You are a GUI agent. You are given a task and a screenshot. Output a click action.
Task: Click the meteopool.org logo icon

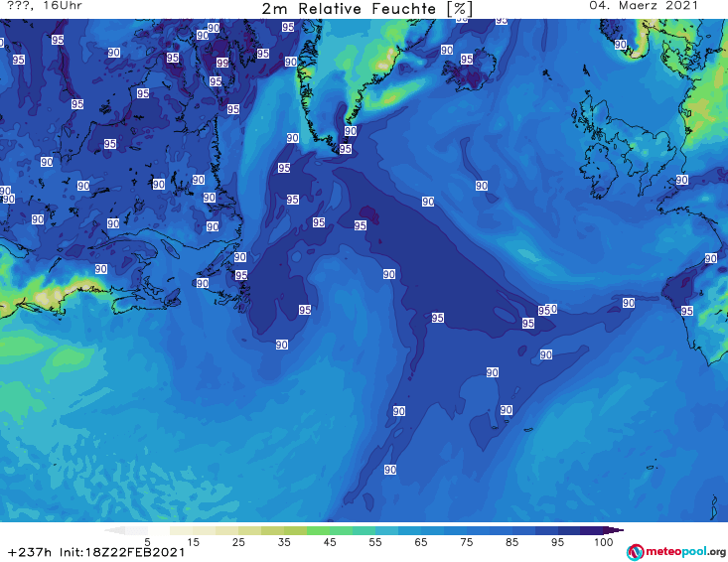tap(635, 552)
